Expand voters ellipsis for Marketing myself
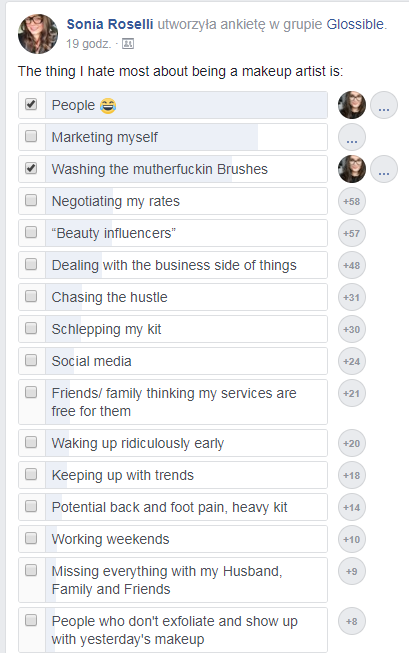This screenshot has height=653, width=409. (352, 137)
